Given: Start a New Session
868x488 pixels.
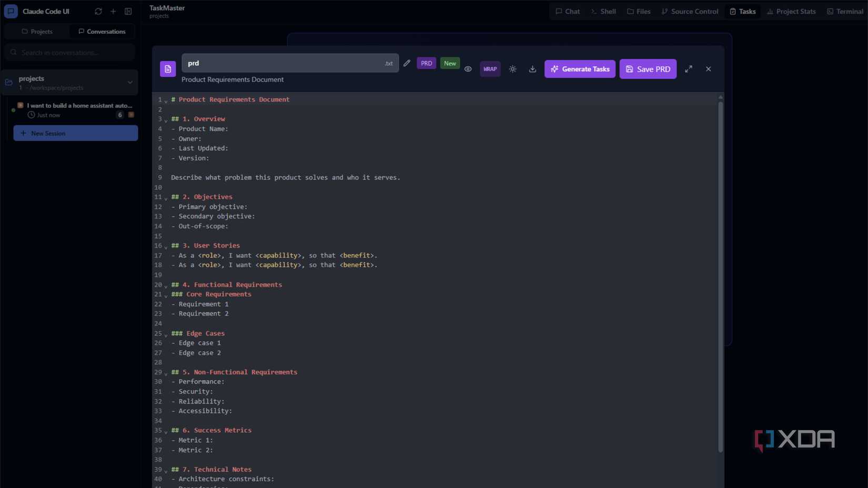Looking at the screenshot, I should pyautogui.click(x=76, y=133).
